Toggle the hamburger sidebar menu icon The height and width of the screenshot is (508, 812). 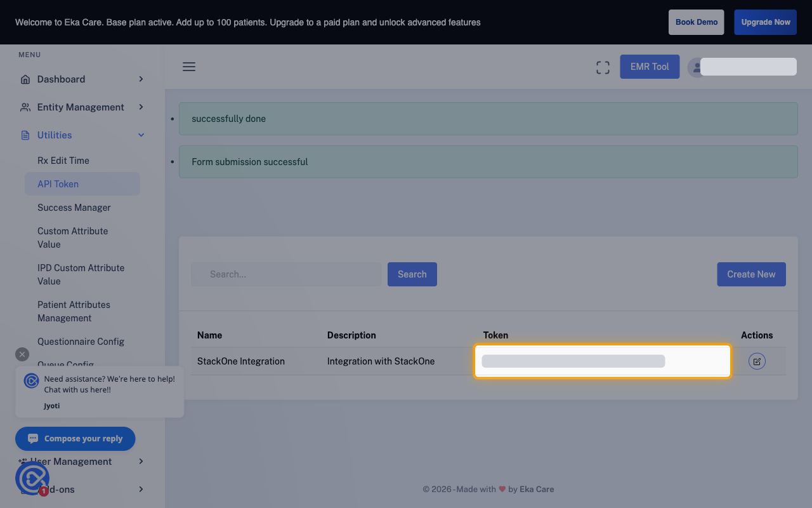189,67
